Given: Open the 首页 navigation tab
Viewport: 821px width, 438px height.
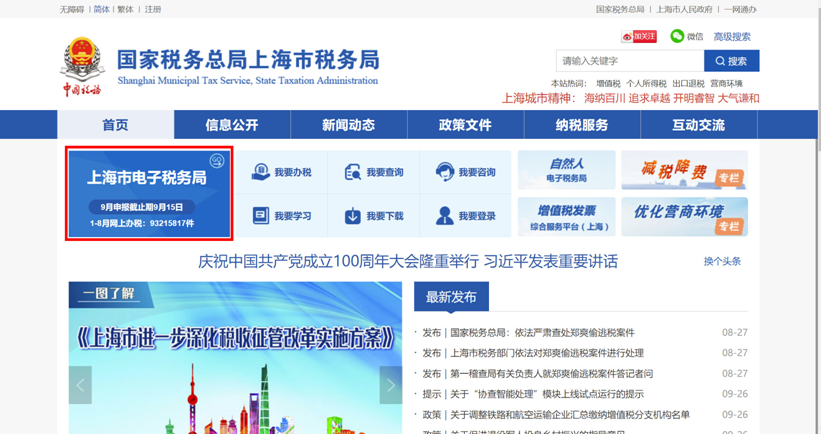Looking at the screenshot, I should click(x=115, y=125).
